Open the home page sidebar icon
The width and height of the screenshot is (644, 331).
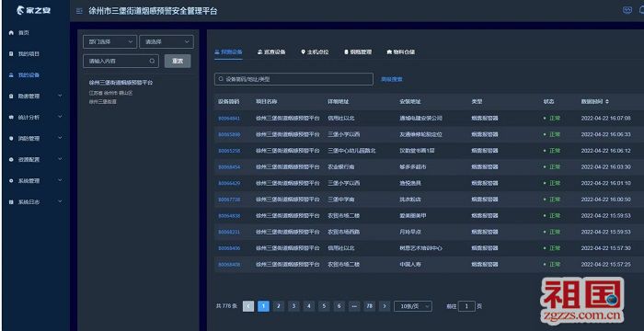coord(11,32)
